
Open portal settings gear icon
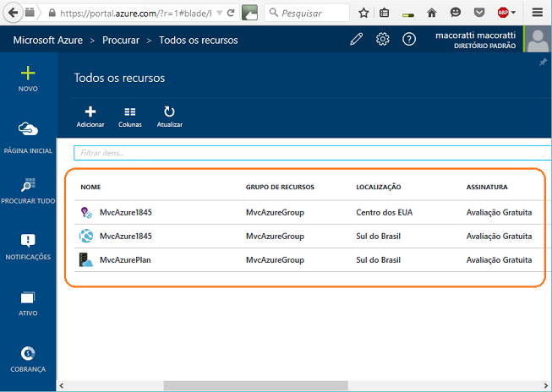tap(383, 39)
